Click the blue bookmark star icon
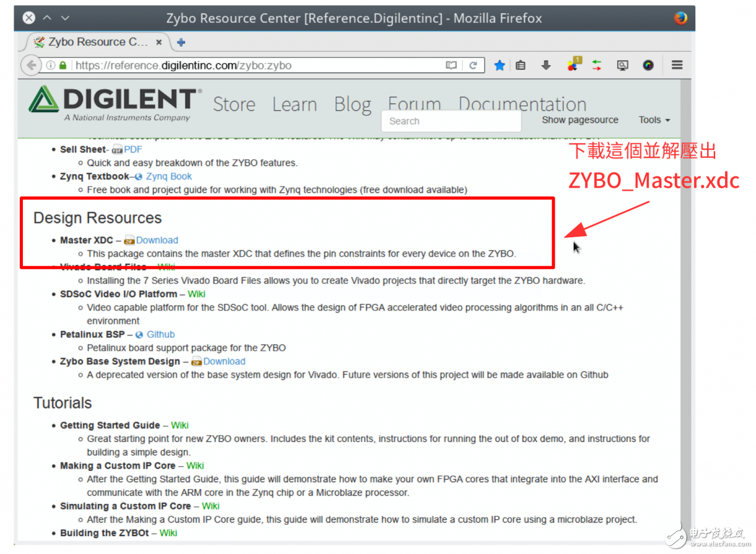756x554 pixels. 499,65
